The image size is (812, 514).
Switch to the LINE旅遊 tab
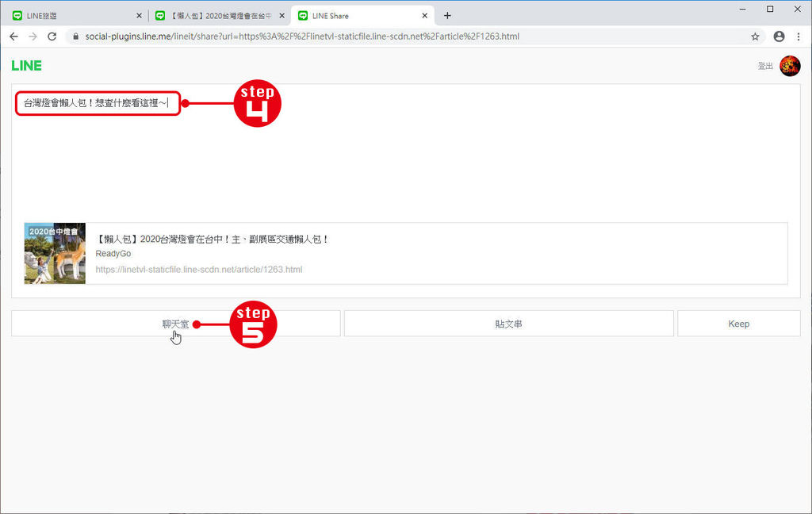click(77, 16)
